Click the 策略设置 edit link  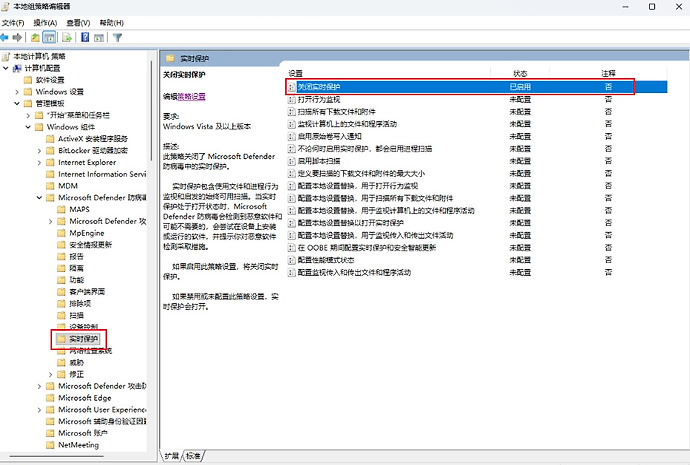pos(191,97)
